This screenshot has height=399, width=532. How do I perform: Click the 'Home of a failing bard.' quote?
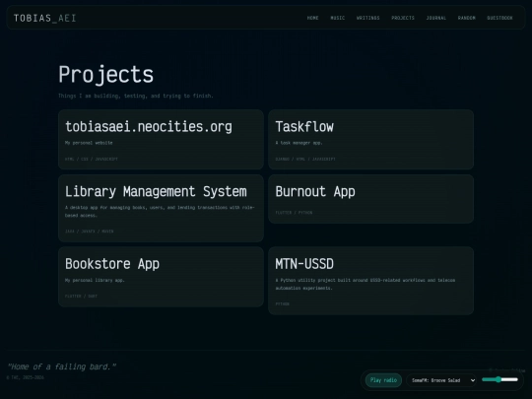62,366
